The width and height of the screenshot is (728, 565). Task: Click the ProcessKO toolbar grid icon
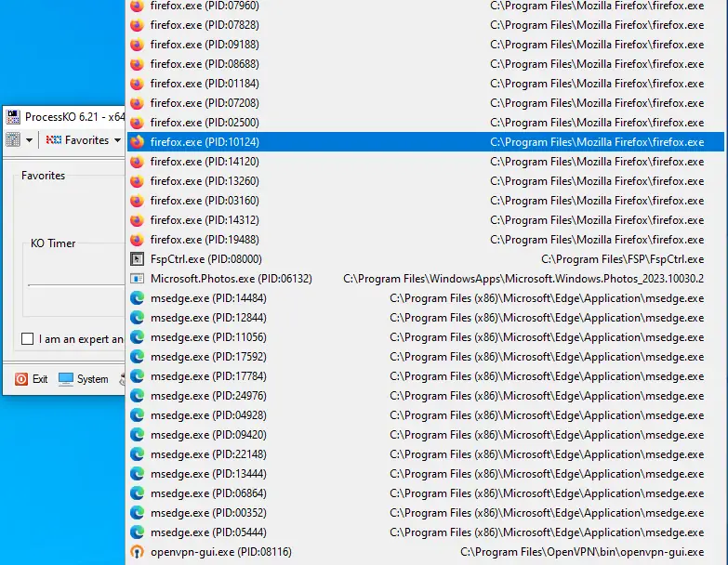coord(13,139)
